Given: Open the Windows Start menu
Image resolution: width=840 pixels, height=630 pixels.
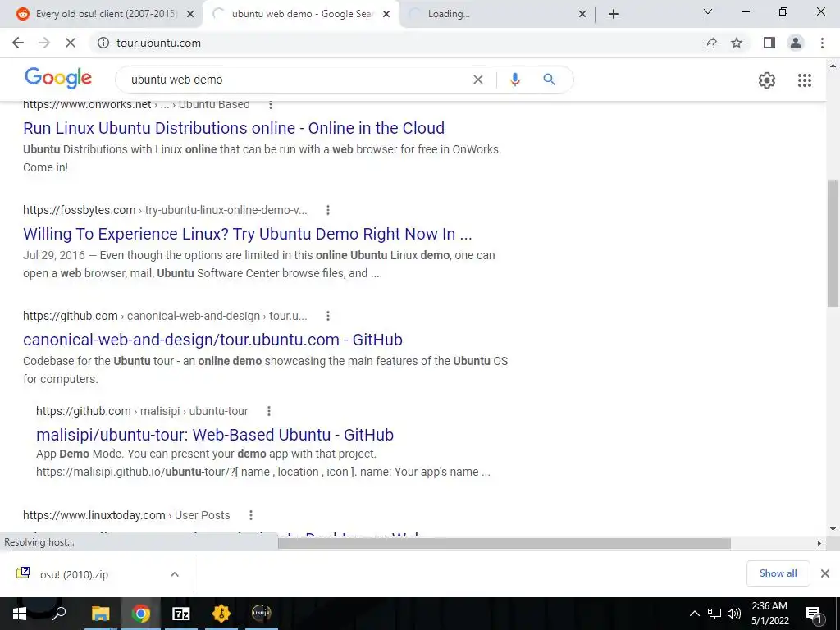Looking at the screenshot, I should pyautogui.click(x=20, y=614).
